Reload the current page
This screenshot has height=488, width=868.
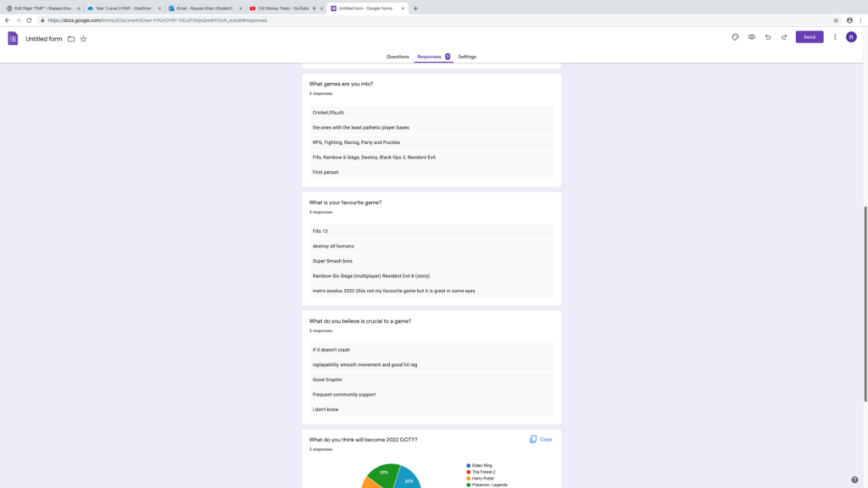click(30, 20)
